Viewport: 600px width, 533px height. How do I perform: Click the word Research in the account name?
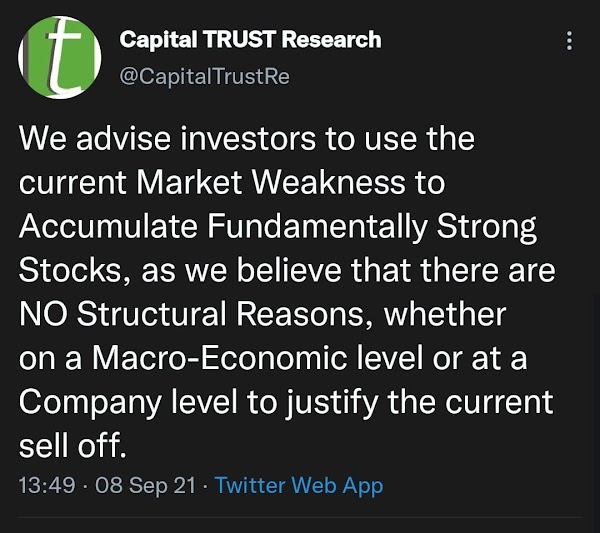coord(332,39)
